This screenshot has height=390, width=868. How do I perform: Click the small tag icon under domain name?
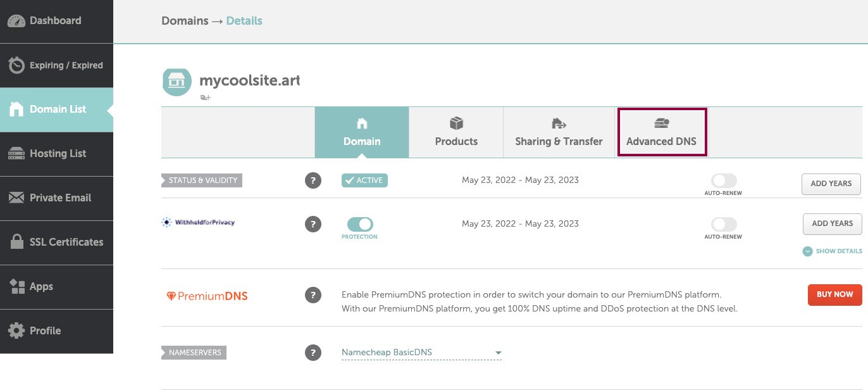pos(205,97)
